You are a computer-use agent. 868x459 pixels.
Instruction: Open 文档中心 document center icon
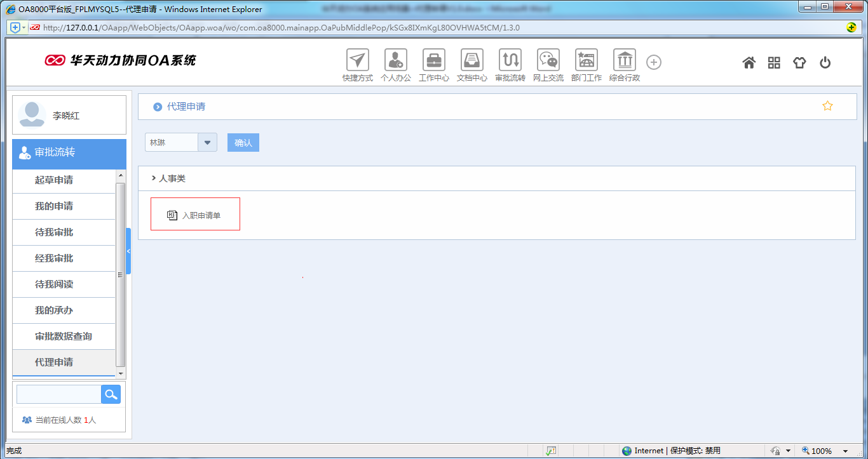(x=472, y=60)
